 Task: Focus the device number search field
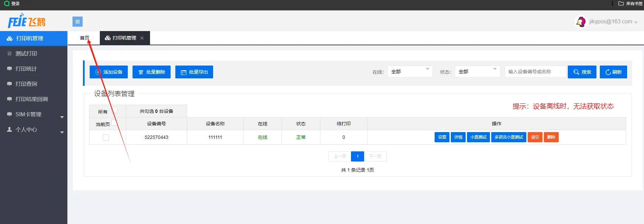click(x=535, y=72)
